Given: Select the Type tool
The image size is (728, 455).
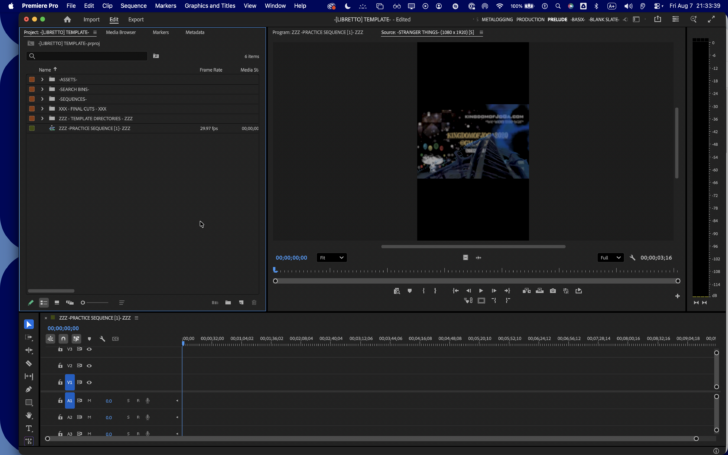Looking at the screenshot, I should [29, 429].
